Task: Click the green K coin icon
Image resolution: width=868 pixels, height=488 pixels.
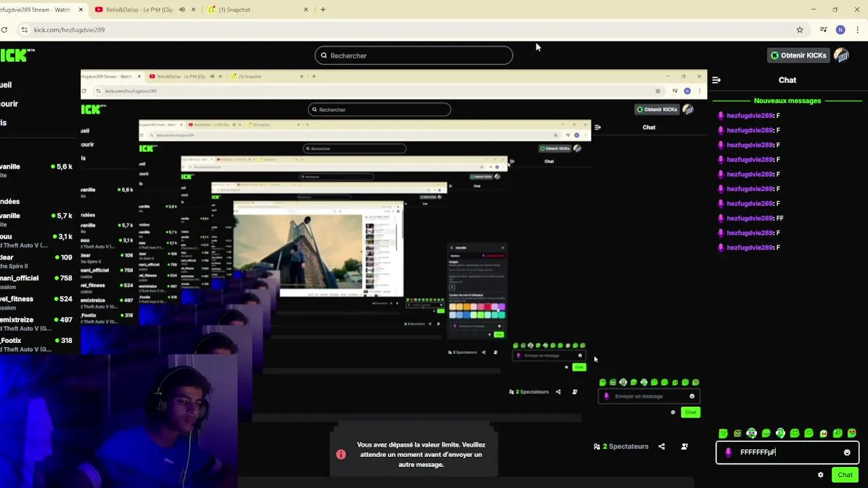Action: click(775, 56)
